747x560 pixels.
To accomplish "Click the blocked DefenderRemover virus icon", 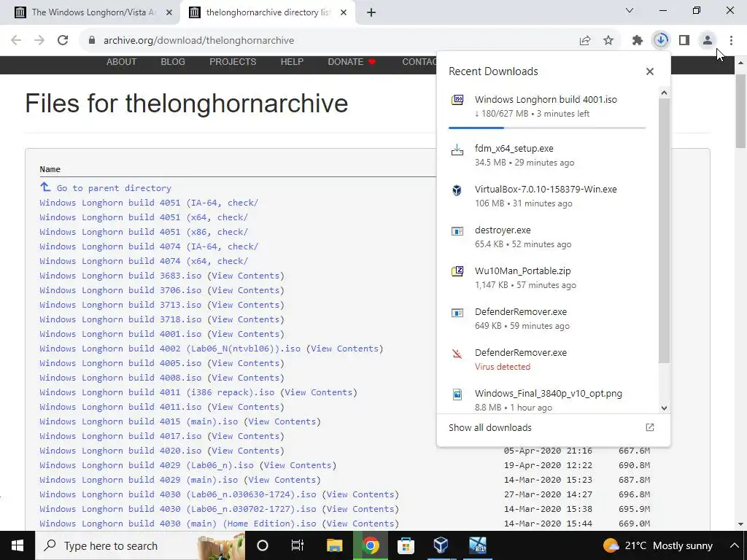I will [457, 354].
